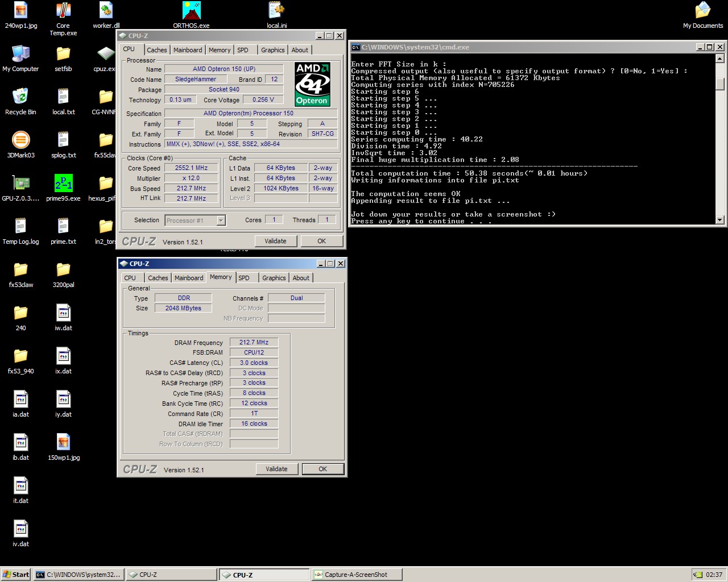Image resolution: width=728 pixels, height=582 pixels.
Task: Open Graphics tab in lower CPU-Z window
Action: coord(274,278)
